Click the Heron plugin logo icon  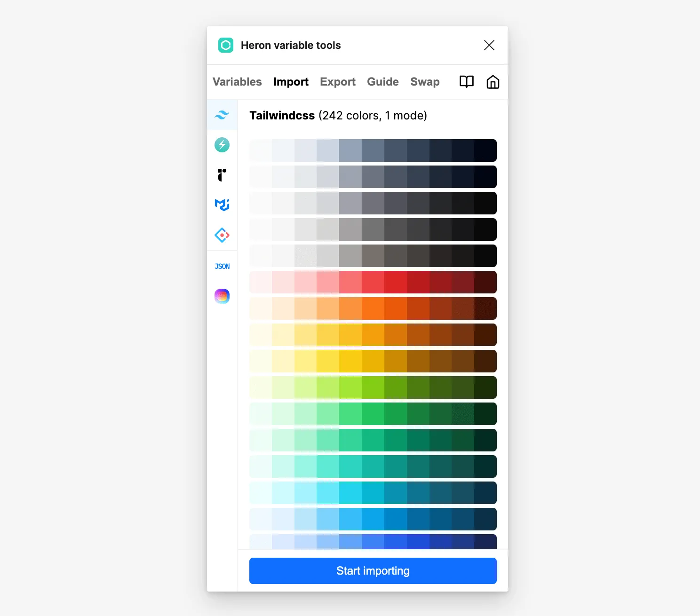(x=226, y=45)
